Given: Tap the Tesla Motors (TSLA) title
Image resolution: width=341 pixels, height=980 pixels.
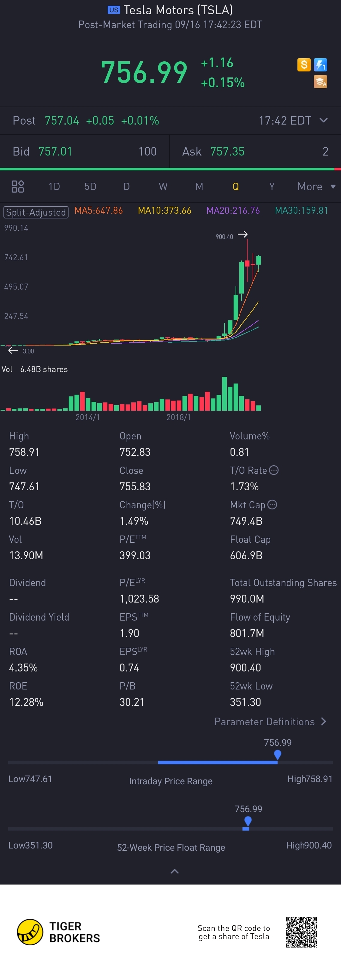Looking at the screenshot, I should click(x=178, y=10).
